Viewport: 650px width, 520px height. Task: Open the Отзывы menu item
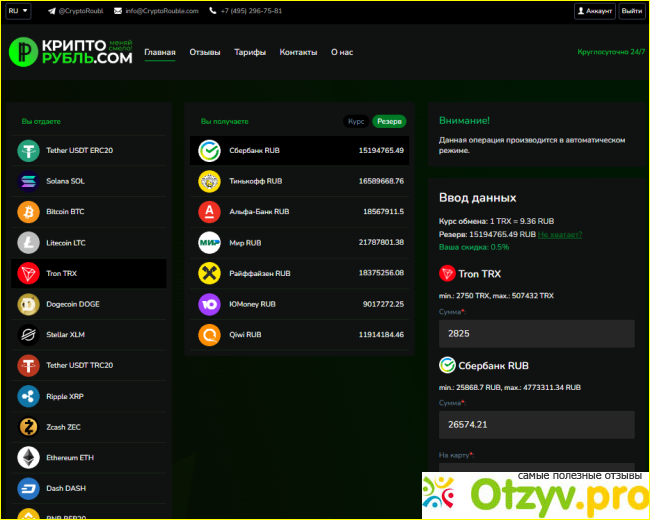[x=204, y=52]
